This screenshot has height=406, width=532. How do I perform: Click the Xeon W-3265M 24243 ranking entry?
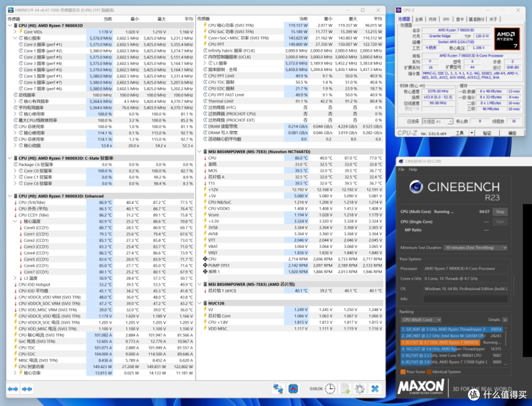(x=452, y=336)
